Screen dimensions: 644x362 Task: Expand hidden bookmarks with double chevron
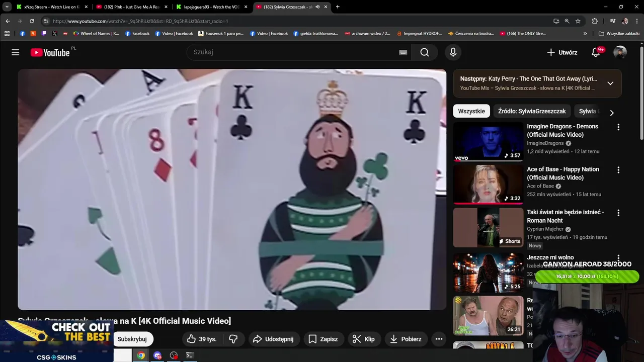coord(585,34)
